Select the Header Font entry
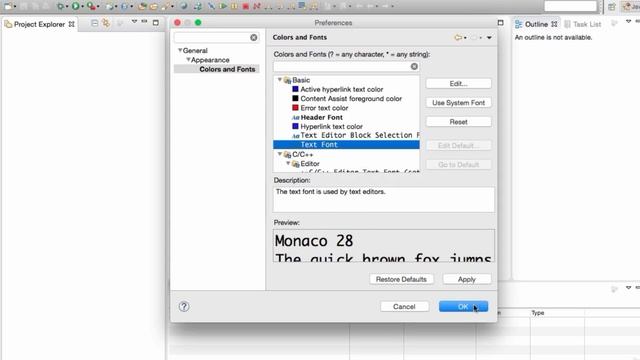 [x=322, y=117]
